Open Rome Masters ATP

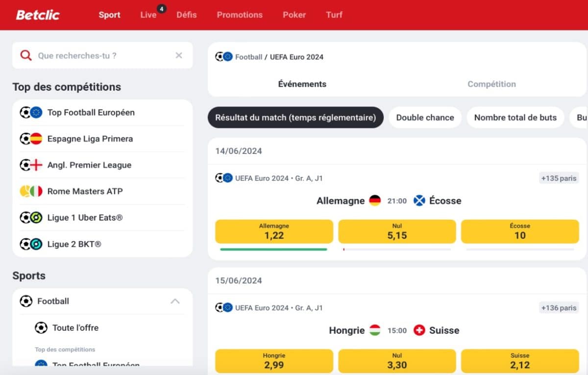coord(102,191)
